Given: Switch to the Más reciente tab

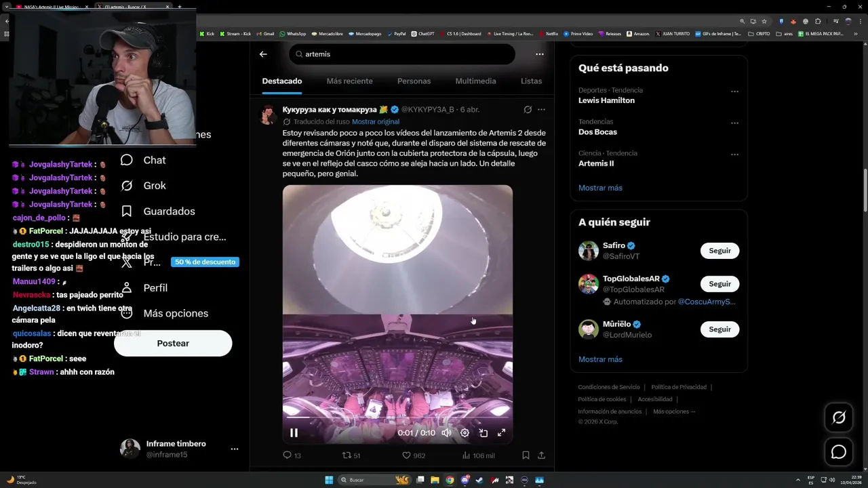Looking at the screenshot, I should [x=349, y=81].
